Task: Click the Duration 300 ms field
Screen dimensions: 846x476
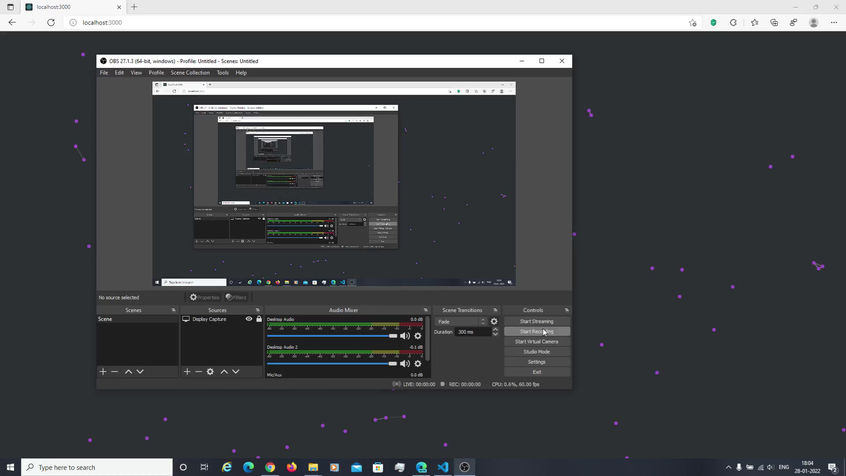Action: [473, 332]
